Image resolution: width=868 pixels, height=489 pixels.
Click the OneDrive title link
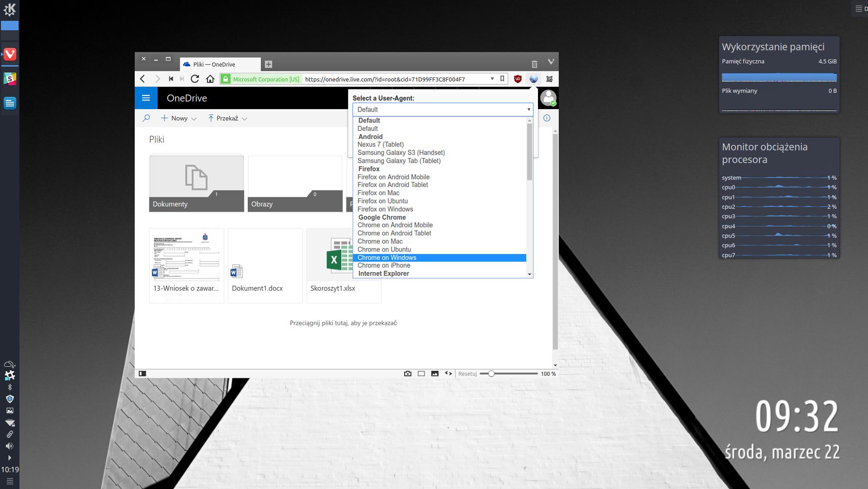tap(187, 98)
